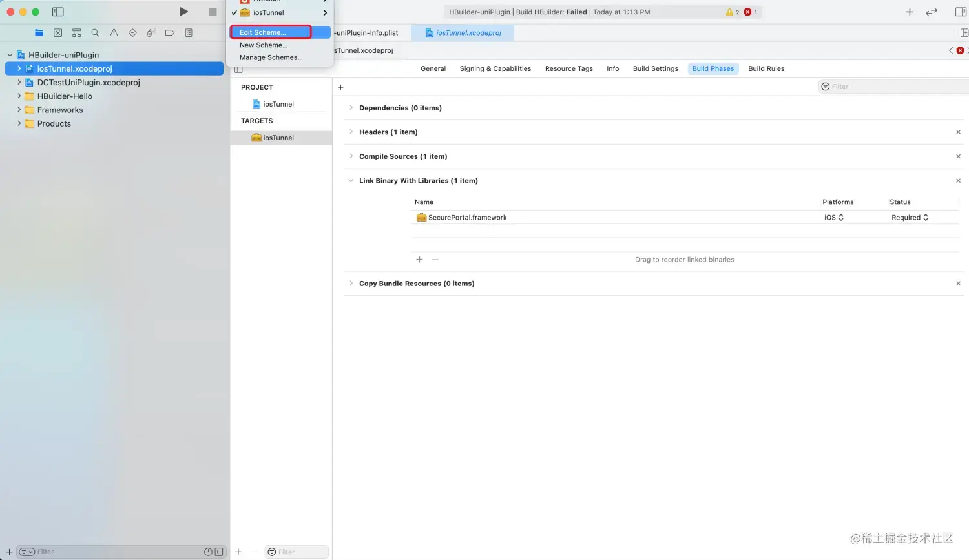Viewport: 969px width, 560px height.
Task: Toggle the project and targets list sidebar
Action: pos(238,69)
